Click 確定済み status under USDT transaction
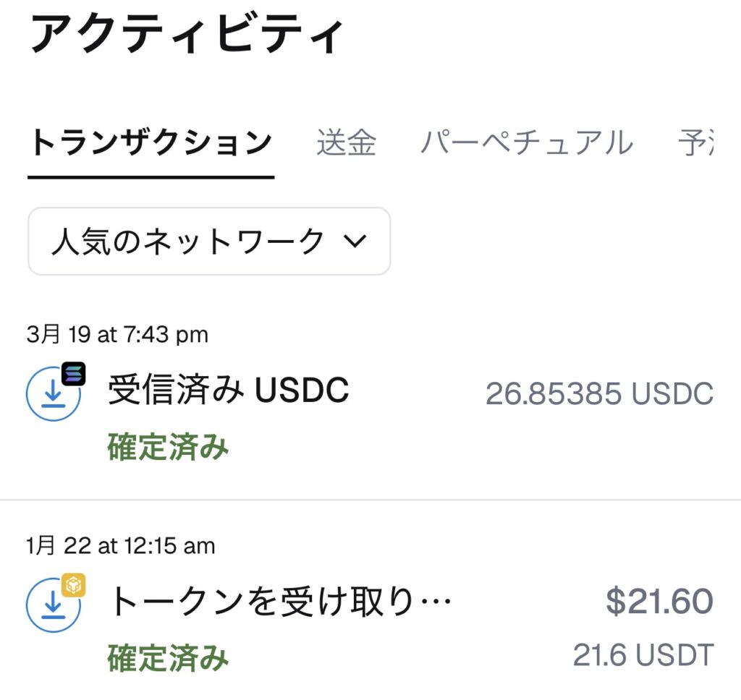Screen dimensions: 741x700 click(x=168, y=658)
